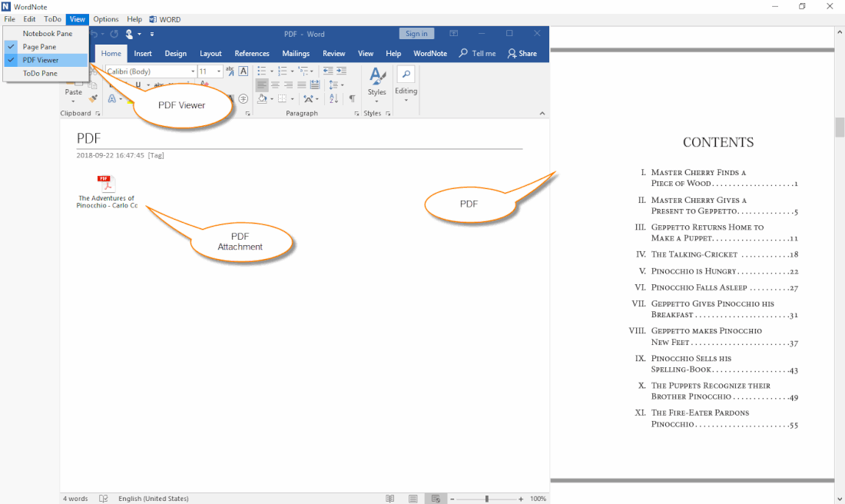
Task: Open the Editing dropdown
Action: (406, 100)
